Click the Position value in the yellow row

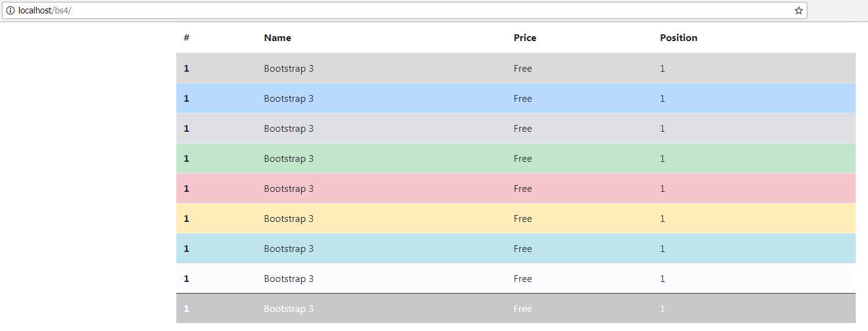tap(662, 219)
